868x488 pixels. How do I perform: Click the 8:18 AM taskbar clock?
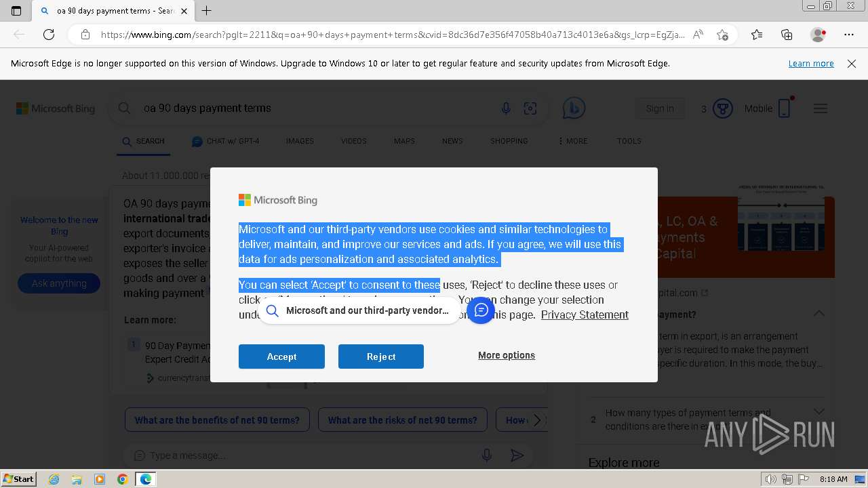(833, 479)
